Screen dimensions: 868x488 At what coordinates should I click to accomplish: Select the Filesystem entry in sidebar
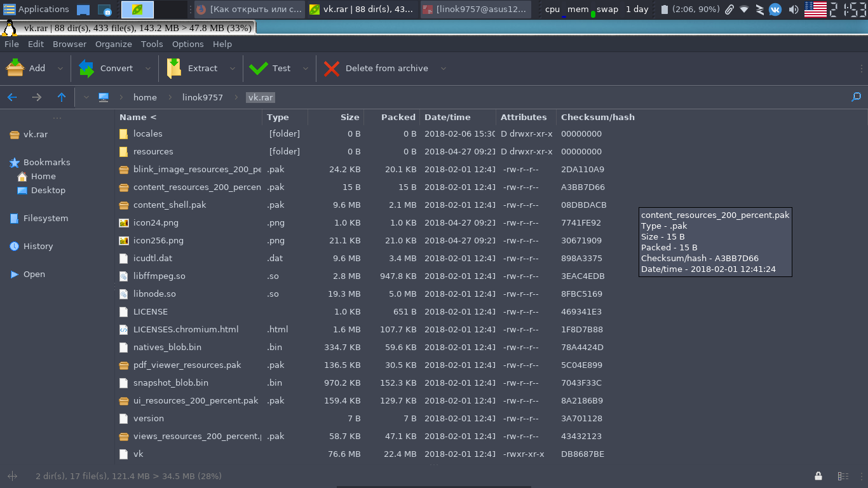pos(45,218)
